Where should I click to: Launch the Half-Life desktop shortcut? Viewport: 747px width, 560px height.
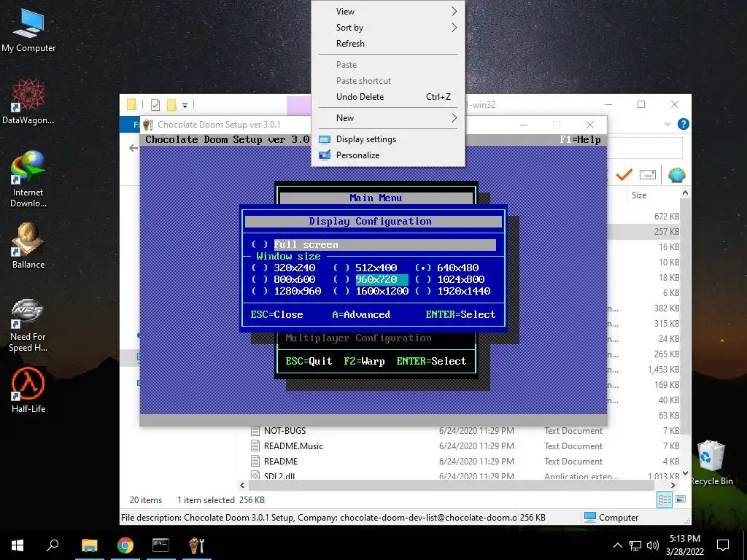(x=28, y=391)
